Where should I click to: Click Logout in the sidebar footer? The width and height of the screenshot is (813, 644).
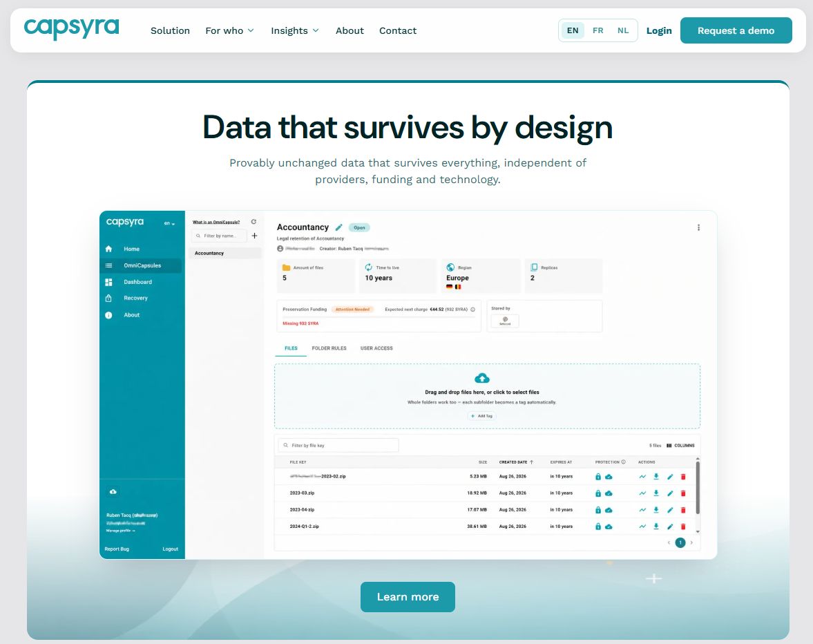pos(170,549)
